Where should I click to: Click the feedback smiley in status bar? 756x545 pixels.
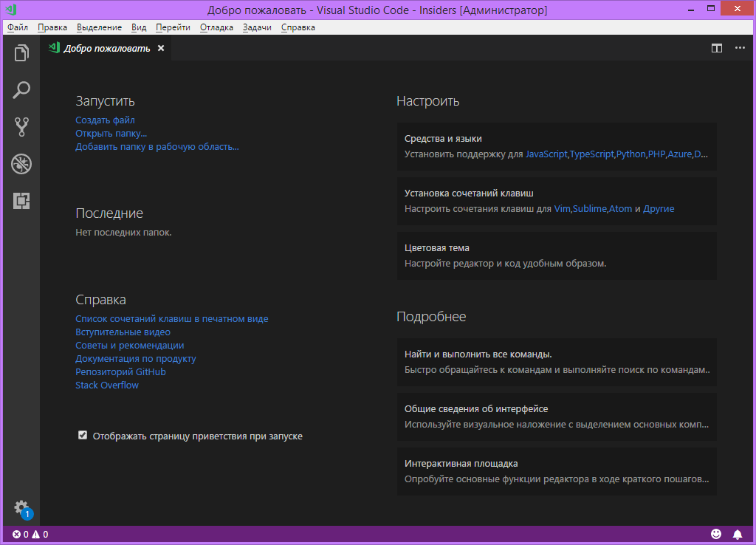[716, 534]
